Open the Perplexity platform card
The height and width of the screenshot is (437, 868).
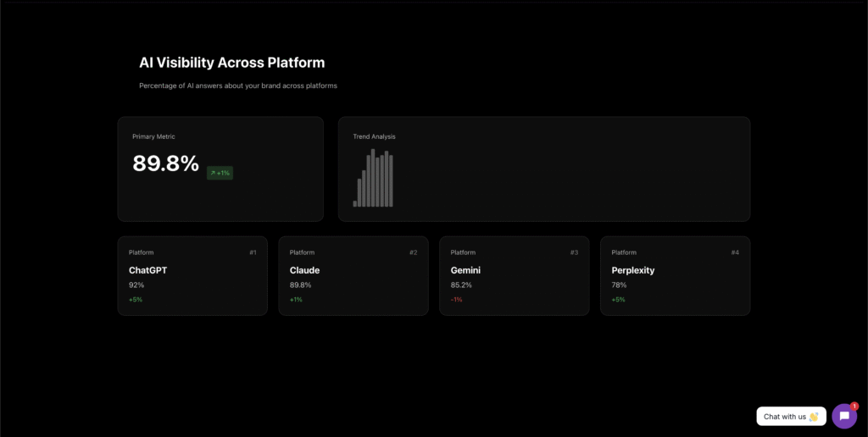click(676, 276)
